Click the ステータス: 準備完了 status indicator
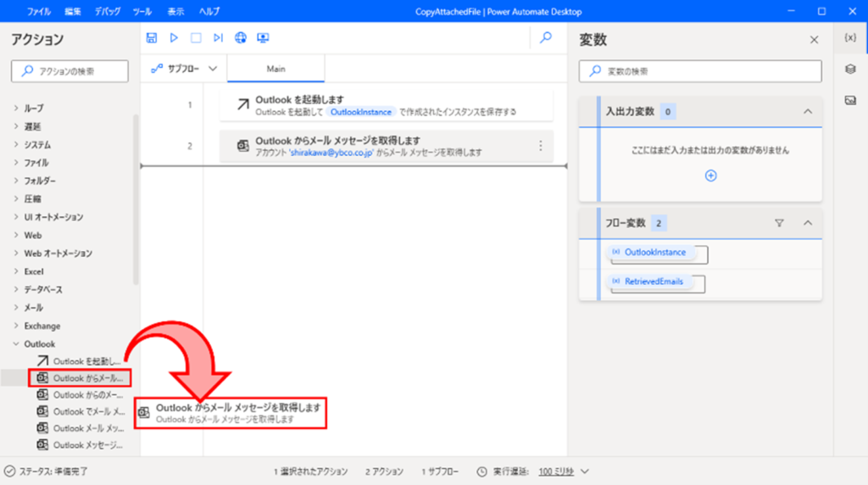This screenshot has height=485, width=868. (46, 471)
